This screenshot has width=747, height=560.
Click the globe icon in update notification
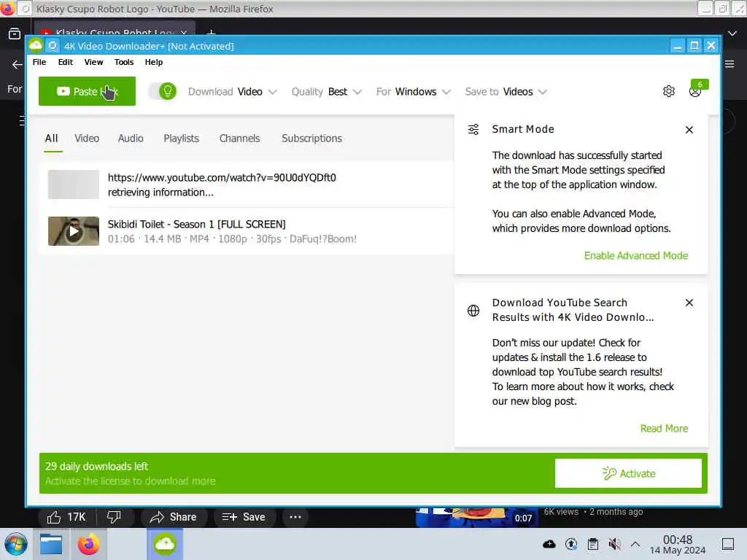coord(473,311)
